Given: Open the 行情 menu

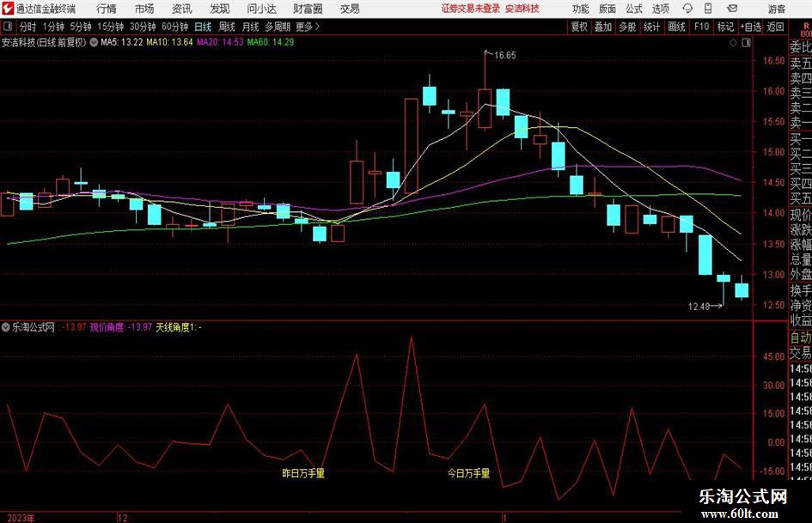Looking at the screenshot, I should [107, 9].
